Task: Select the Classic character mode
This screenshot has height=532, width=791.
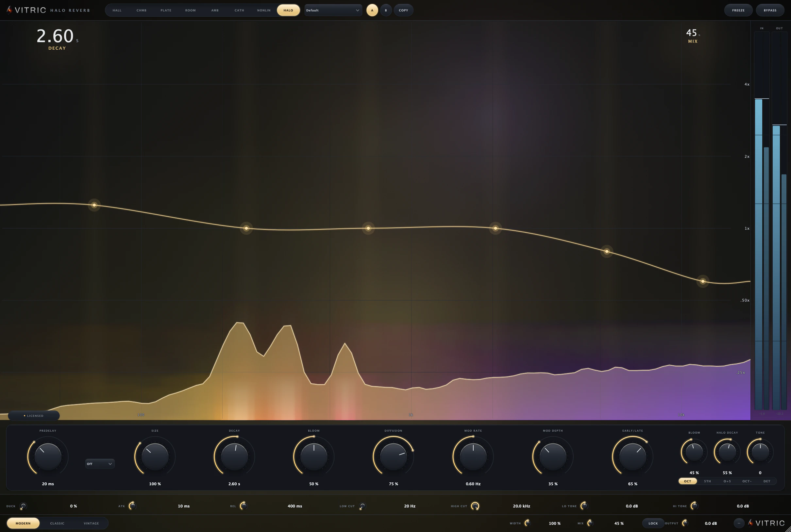Action: pyautogui.click(x=57, y=523)
